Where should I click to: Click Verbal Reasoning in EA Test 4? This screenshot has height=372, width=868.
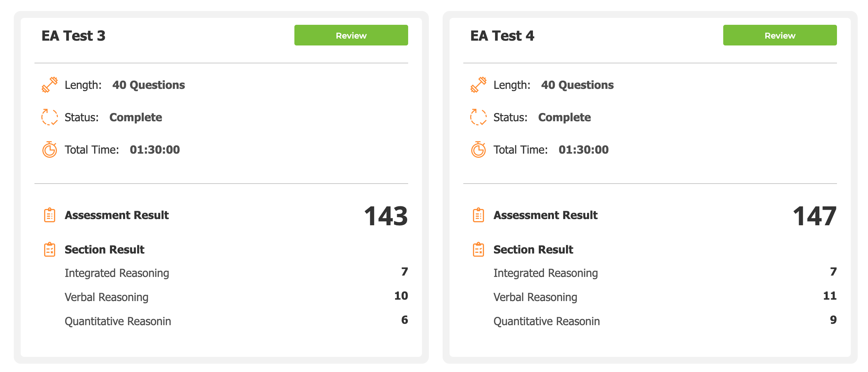(x=535, y=297)
